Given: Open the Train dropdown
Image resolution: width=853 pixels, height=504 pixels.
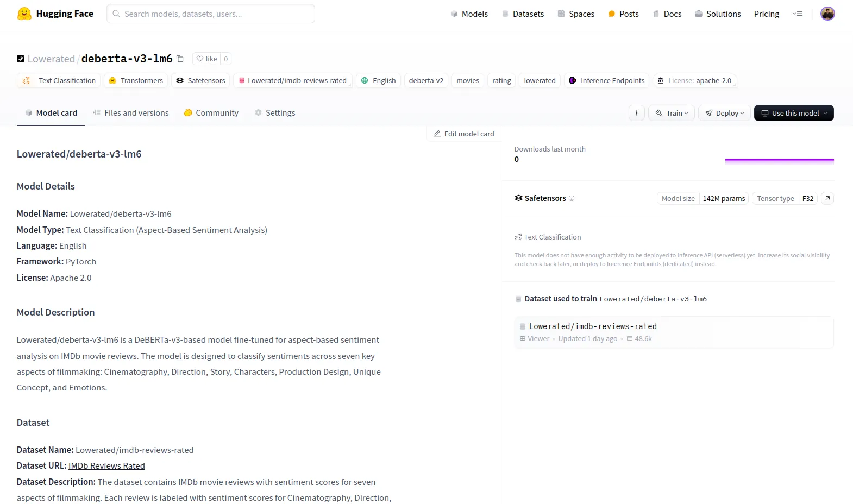Looking at the screenshot, I should (672, 113).
